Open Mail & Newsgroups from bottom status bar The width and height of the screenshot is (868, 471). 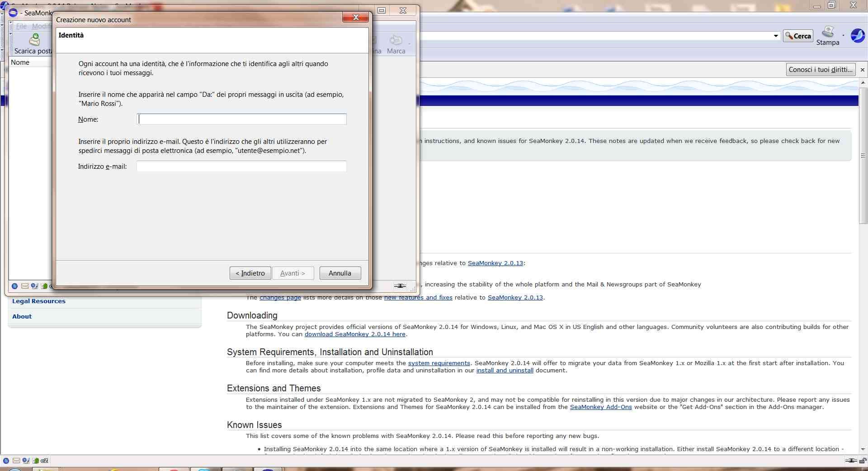(x=16, y=461)
